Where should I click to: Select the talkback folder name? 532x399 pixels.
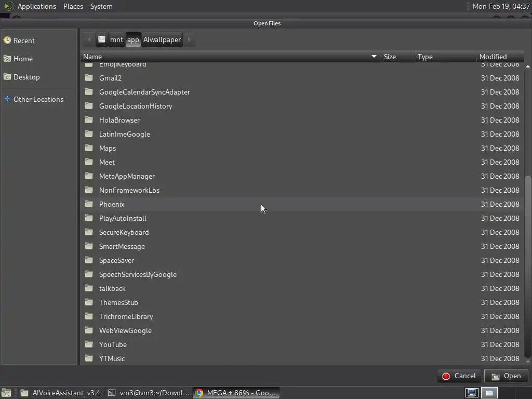(112, 288)
